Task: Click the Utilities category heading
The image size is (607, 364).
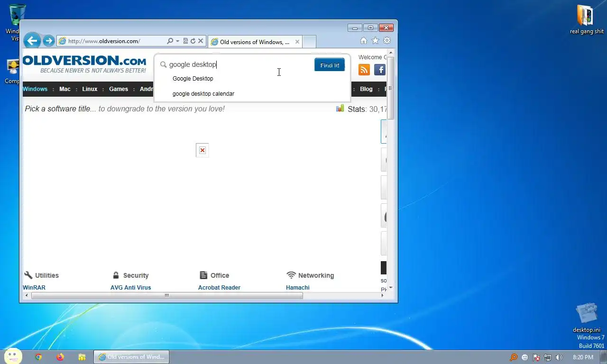Action: pyautogui.click(x=41, y=275)
